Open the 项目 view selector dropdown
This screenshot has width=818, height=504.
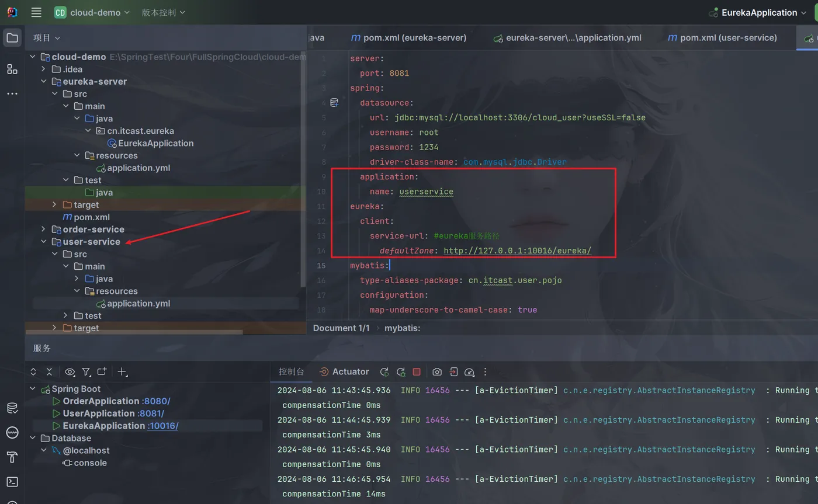coord(47,37)
